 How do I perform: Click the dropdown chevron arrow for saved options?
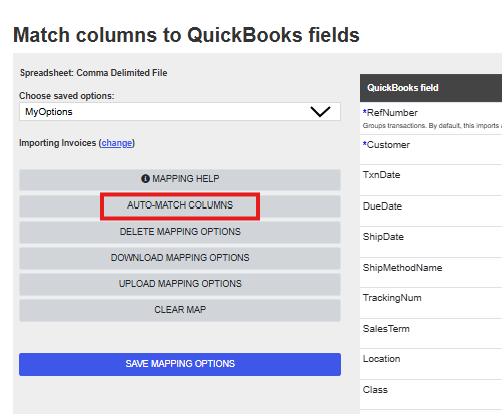point(320,112)
